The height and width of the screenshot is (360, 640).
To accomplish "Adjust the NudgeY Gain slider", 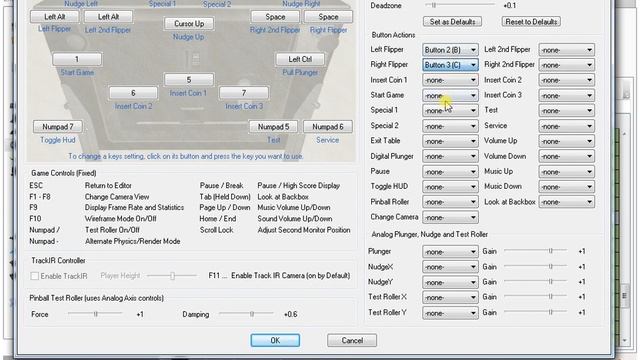I will click(536, 282).
